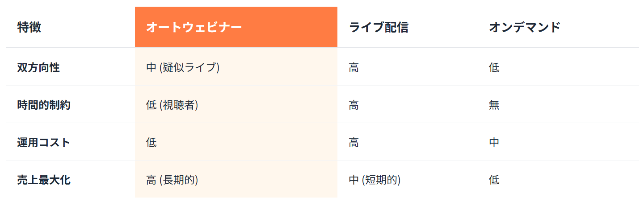Click 高 in ライブ配信 時間的制約 cell
Image resolution: width=644 pixels, height=202 pixels.
(x=354, y=105)
